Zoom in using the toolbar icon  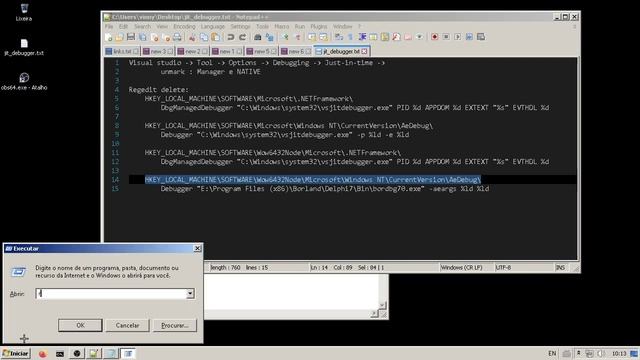pyautogui.click(x=285, y=37)
